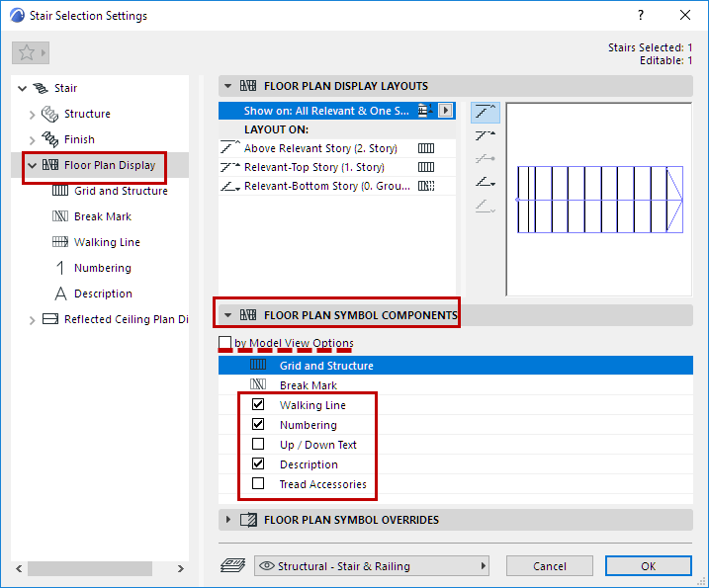Click the story settings icon in Show on row
The width and height of the screenshot is (709, 588).
[424, 111]
